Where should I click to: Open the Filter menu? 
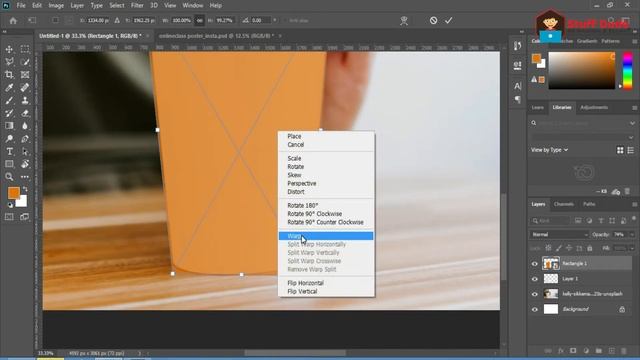pyautogui.click(x=137, y=5)
